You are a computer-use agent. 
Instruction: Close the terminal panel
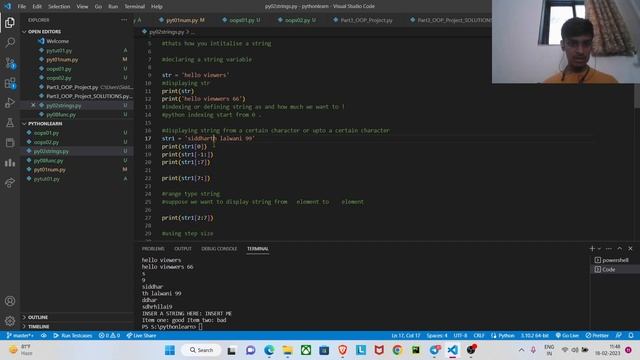point(630,249)
